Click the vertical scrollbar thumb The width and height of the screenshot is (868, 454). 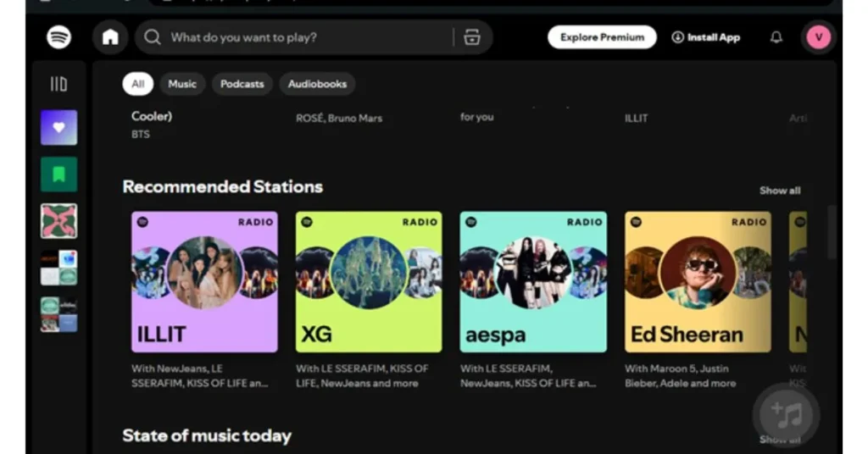[x=832, y=232]
